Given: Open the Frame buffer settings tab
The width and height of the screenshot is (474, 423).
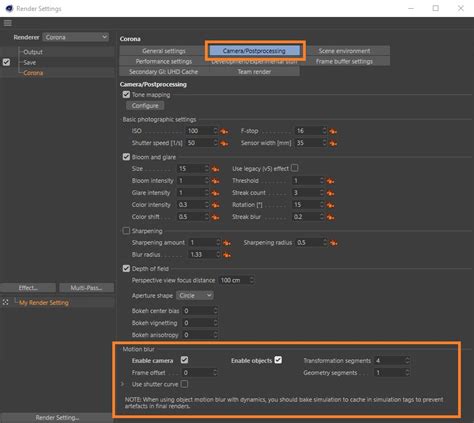Looking at the screenshot, I should pyautogui.click(x=344, y=61).
